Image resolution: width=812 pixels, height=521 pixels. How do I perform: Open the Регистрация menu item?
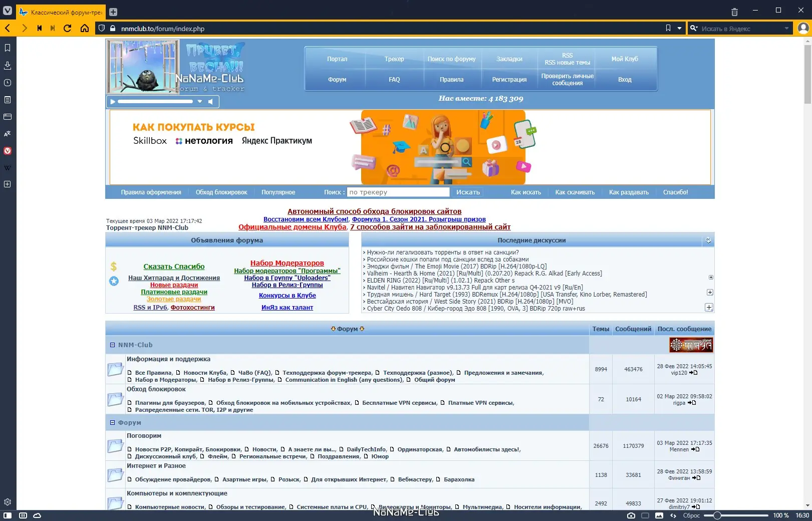[509, 80]
